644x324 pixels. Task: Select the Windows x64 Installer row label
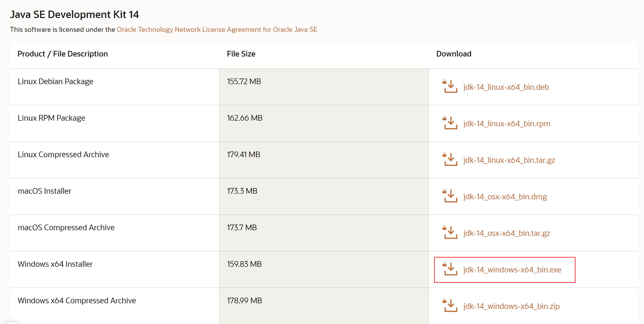tap(55, 264)
